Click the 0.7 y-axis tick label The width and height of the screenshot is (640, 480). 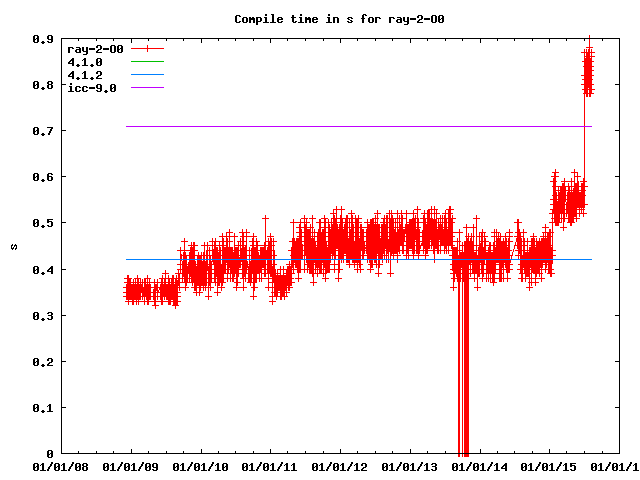pos(44,131)
